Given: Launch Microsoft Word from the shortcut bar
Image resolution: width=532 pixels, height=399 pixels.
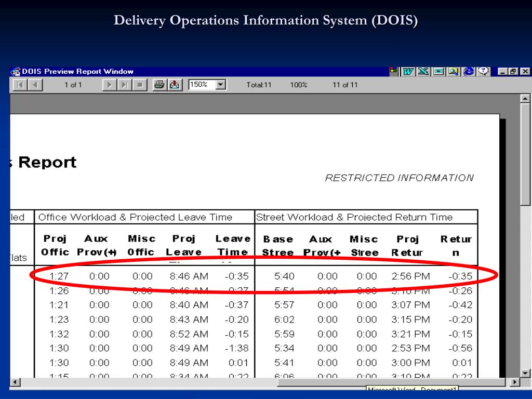Looking at the screenshot, I should (408, 71).
